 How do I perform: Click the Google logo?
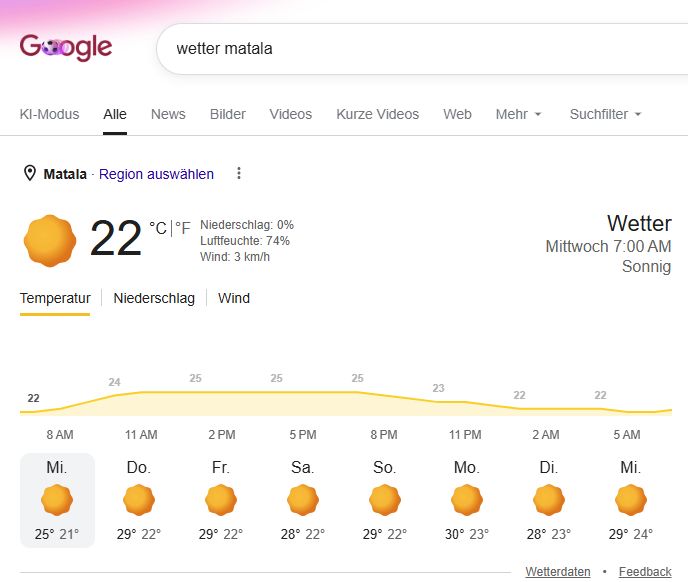(x=66, y=47)
